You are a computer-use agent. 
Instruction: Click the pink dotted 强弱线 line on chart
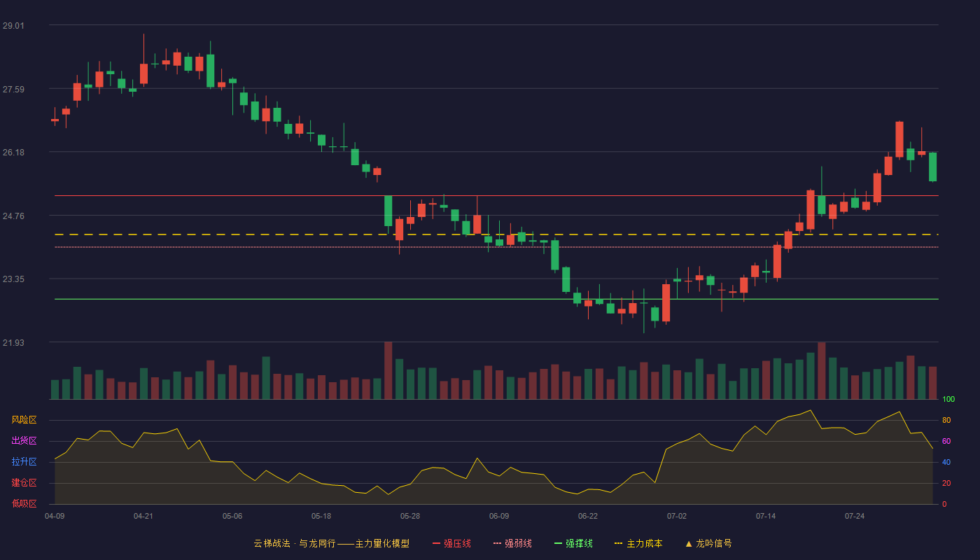point(496,247)
